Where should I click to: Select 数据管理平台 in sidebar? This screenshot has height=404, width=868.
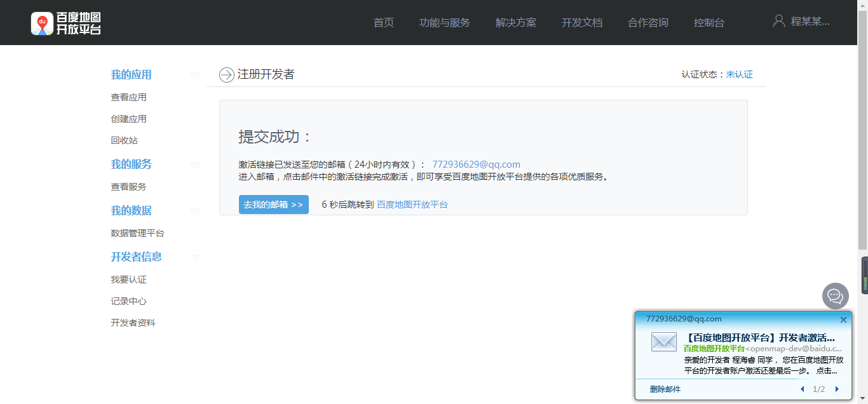click(x=138, y=233)
